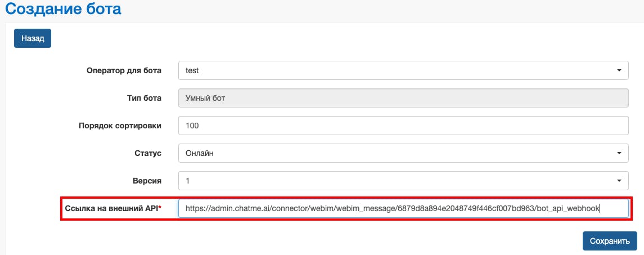The width and height of the screenshot is (644, 255).
Task: Click the Оператор для бота label
Action: tap(124, 71)
